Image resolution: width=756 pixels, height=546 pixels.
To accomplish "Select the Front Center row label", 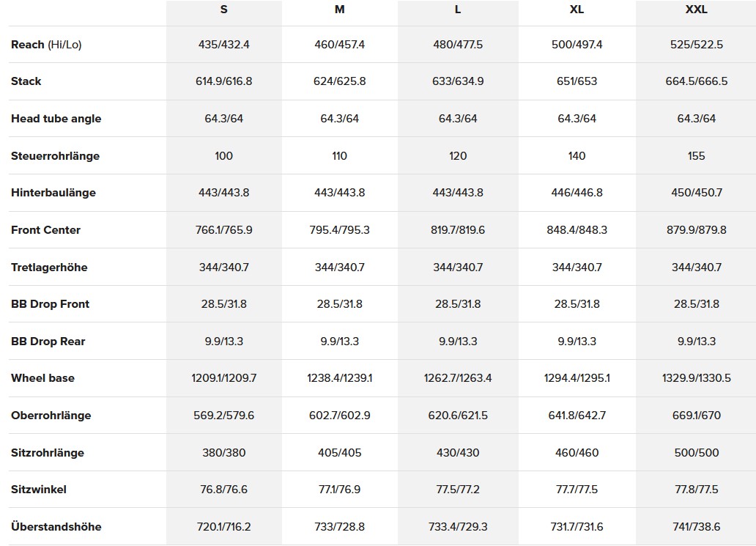I will click(45, 230).
